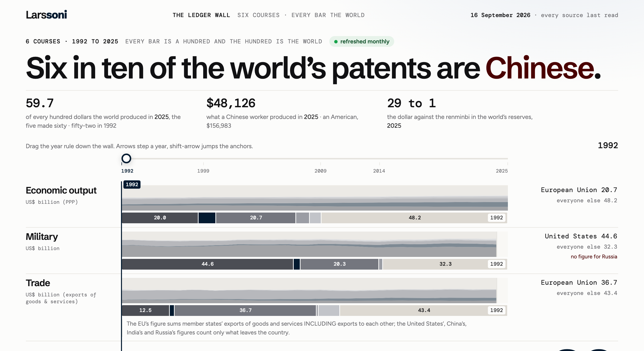Click the Trade area chart

tap(315, 291)
